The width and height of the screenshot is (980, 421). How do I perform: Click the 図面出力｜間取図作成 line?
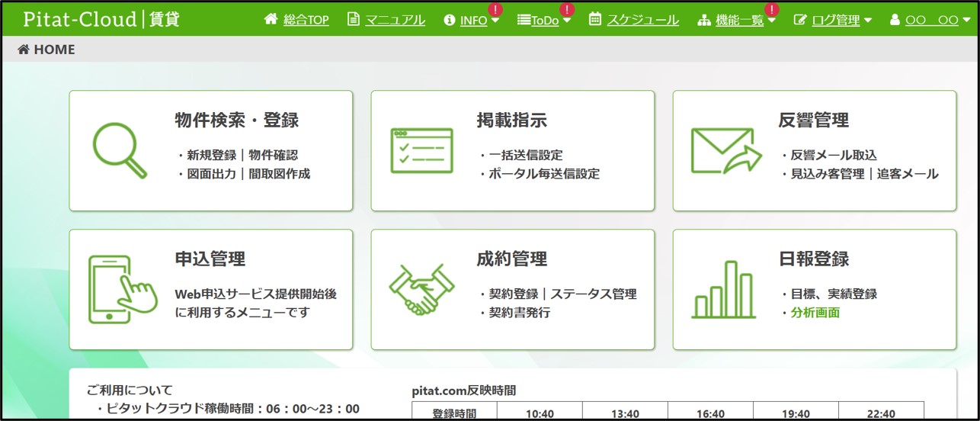(243, 174)
